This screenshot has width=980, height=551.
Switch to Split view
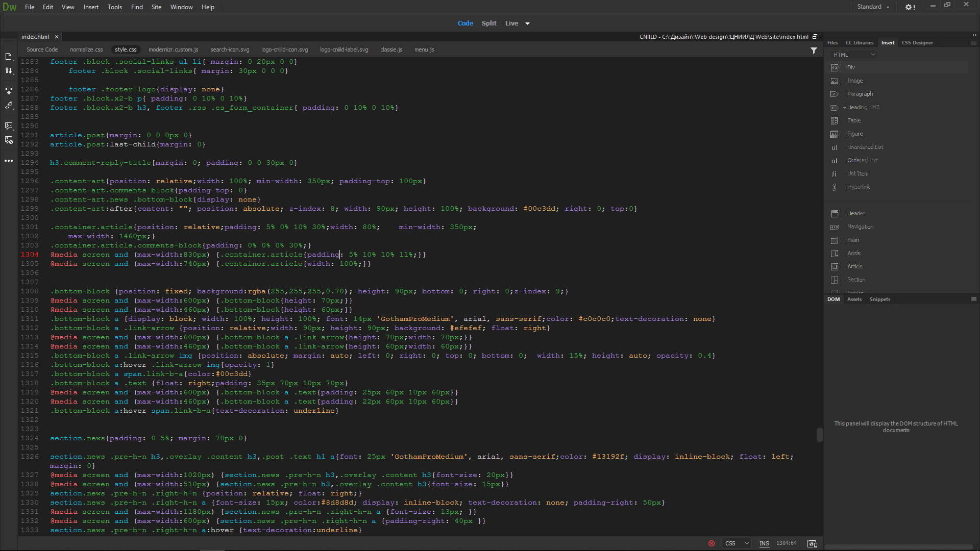tap(489, 23)
